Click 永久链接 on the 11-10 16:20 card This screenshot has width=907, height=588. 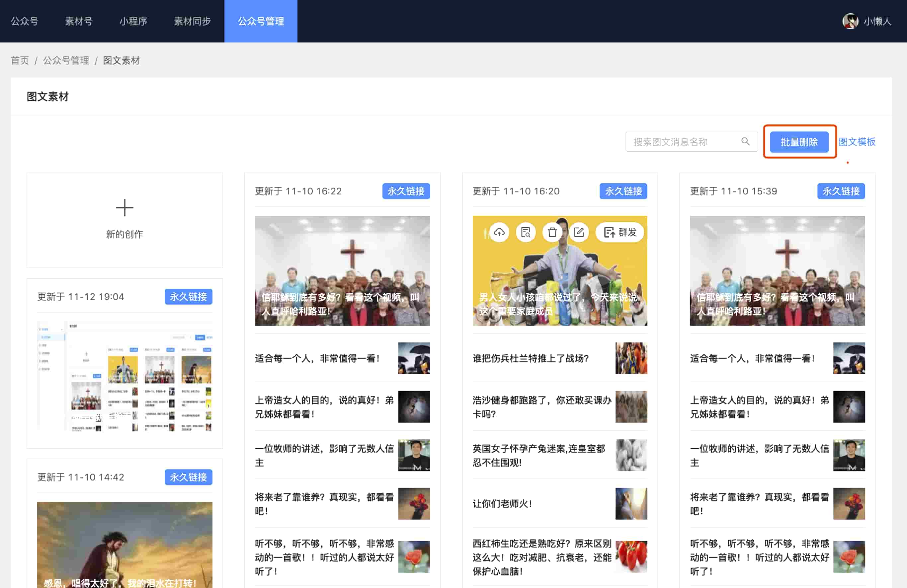point(623,191)
